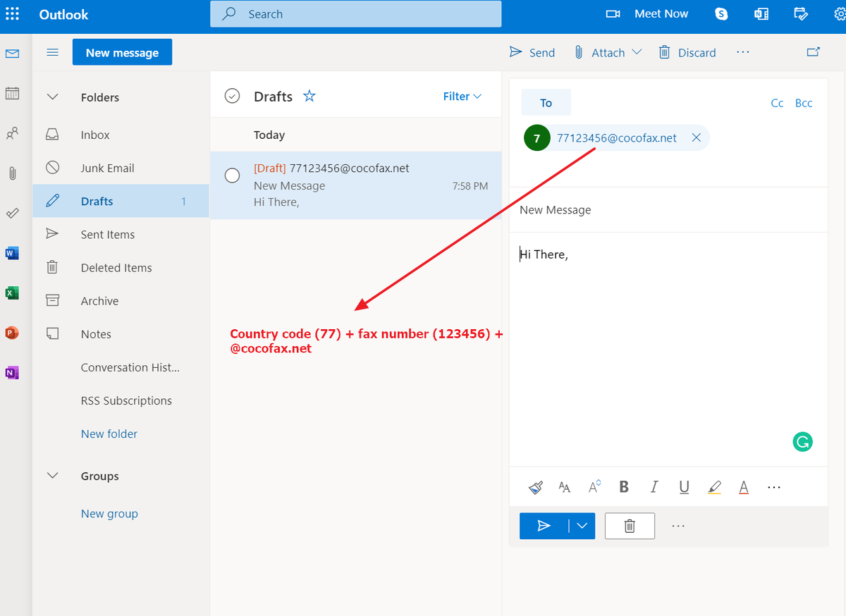Screen dimensions: 846x616
Task: Open send options dropdown arrow
Action: 582,526
